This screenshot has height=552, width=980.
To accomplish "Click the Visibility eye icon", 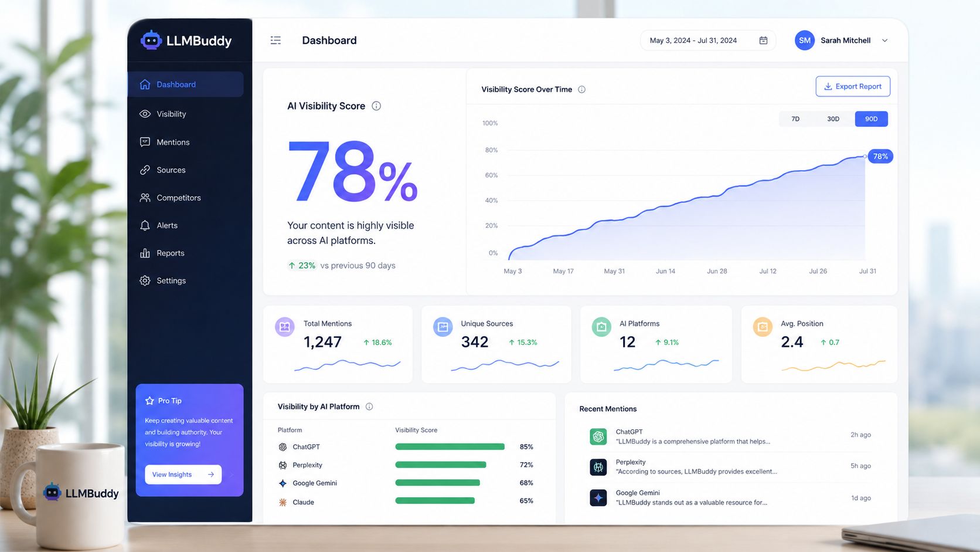I will click(x=145, y=114).
